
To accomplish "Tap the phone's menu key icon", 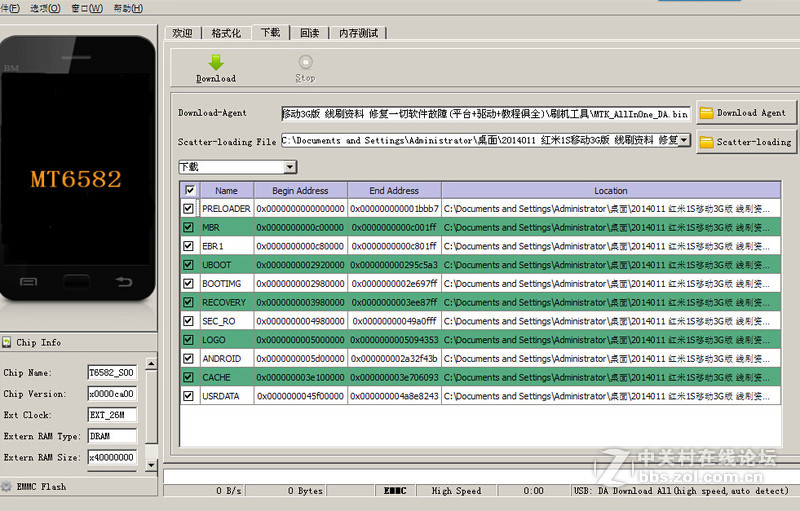I will [x=28, y=281].
